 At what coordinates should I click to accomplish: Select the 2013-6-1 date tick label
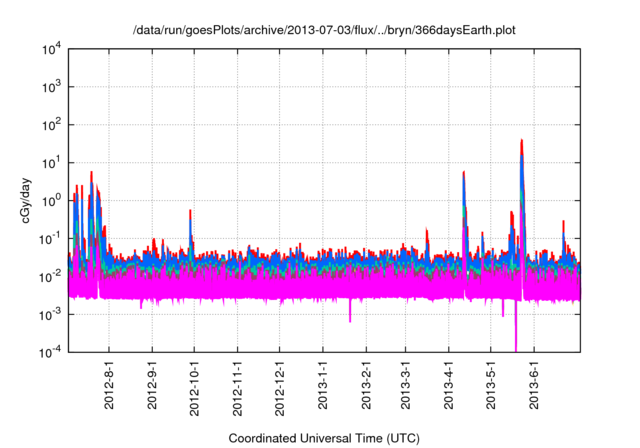(531, 385)
